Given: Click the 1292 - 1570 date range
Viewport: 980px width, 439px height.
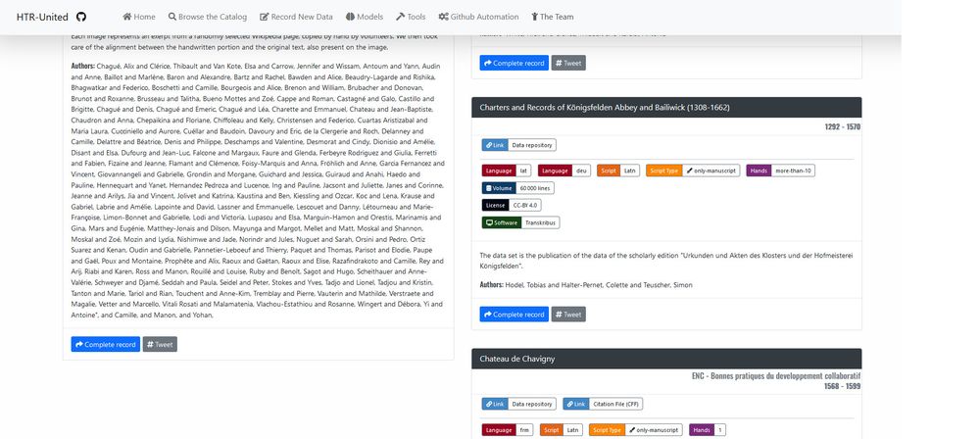Looking at the screenshot, I should click(x=843, y=127).
